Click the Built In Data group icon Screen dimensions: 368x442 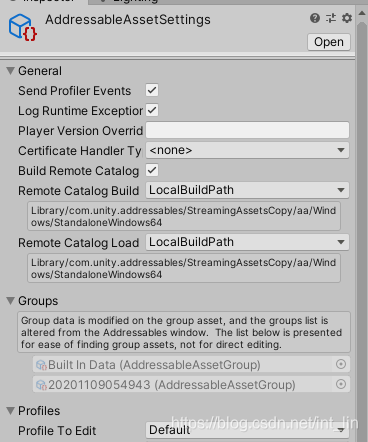pyautogui.click(x=41, y=365)
